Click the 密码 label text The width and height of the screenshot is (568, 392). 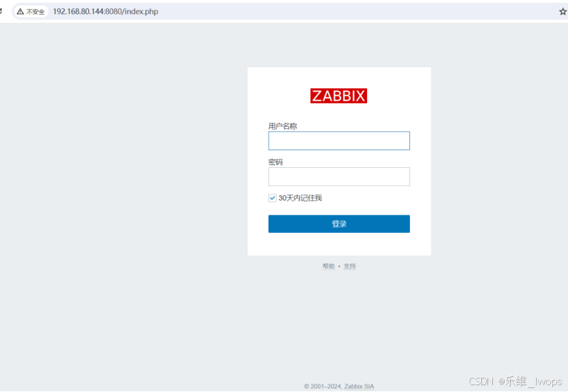point(275,162)
